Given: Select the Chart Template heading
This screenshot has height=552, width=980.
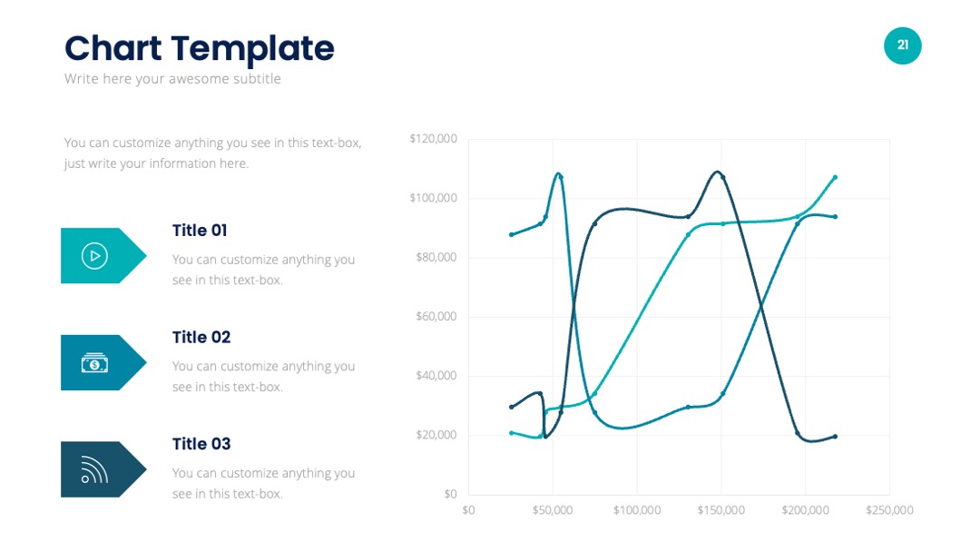Looking at the screenshot, I should pos(200,48).
